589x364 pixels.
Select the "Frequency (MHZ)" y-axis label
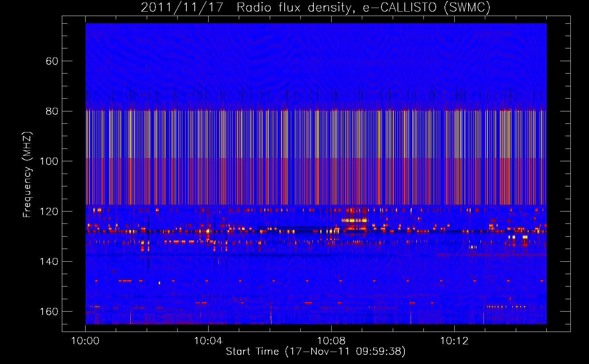[27, 175]
